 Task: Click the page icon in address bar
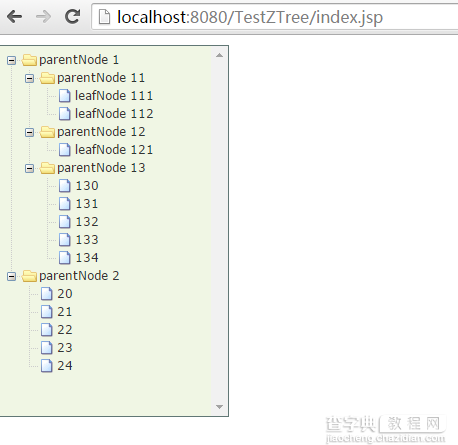tap(104, 17)
